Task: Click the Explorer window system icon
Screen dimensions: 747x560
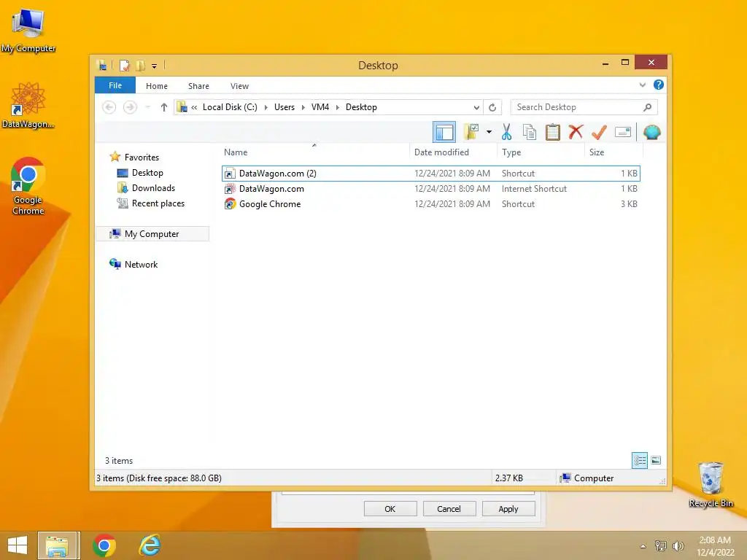Action: pos(101,65)
